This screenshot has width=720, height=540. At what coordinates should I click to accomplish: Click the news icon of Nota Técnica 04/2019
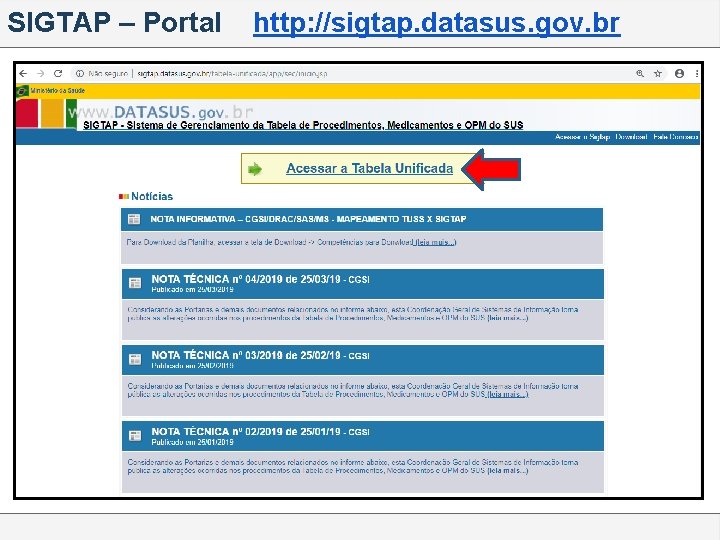point(135,283)
